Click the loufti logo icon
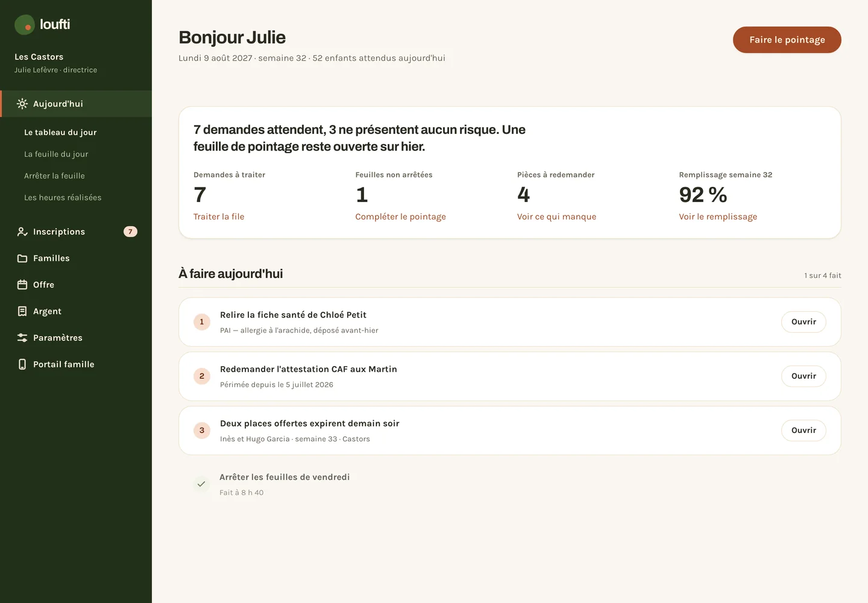 tap(25, 25)
